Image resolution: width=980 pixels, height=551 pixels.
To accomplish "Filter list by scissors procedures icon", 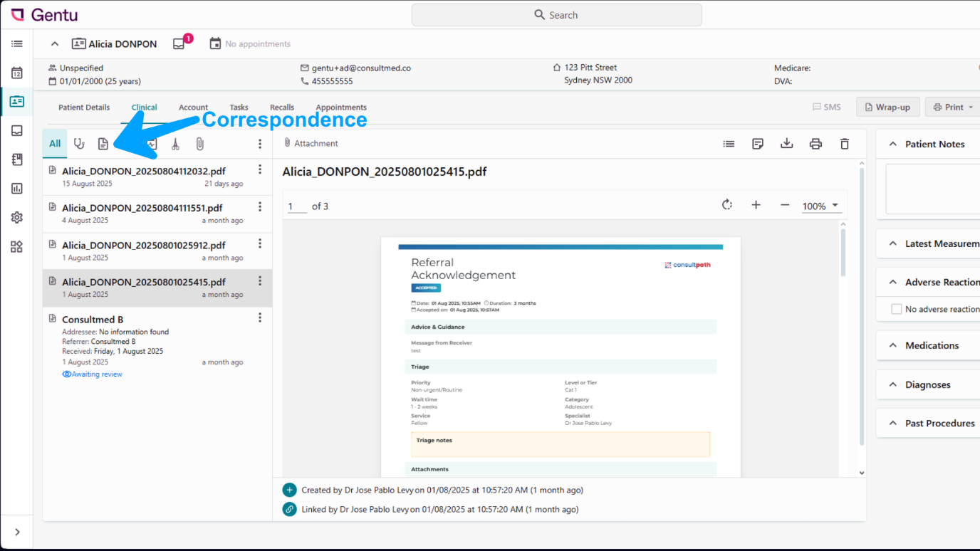I will (x=175, y=144).
